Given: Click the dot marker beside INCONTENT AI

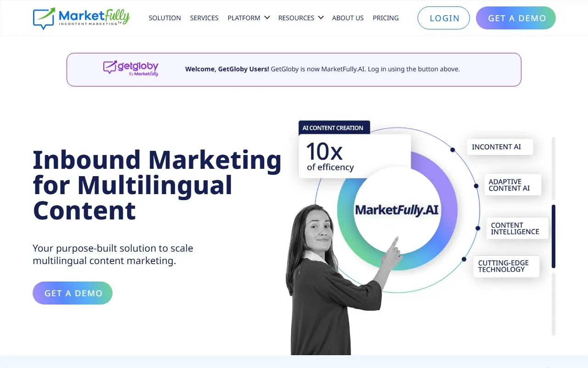Looking at the screenshot, I should (452, 150).
